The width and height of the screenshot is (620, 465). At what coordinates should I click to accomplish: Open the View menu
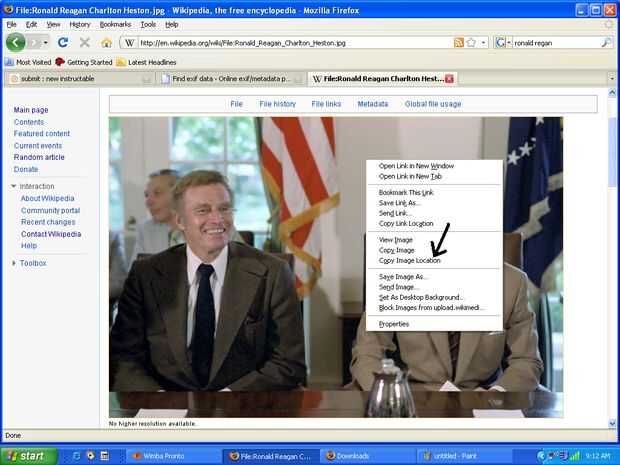[x=53, y=25]
